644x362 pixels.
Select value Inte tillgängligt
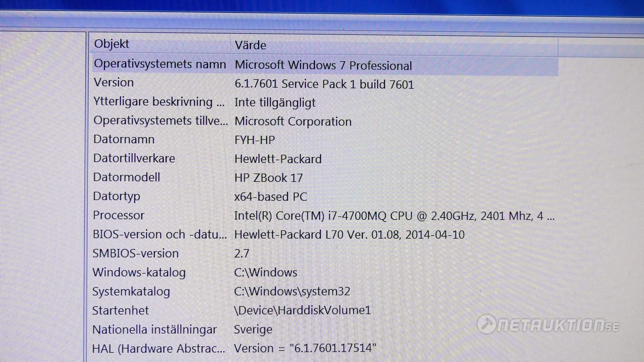pyautogui.click(x=275, y=103)
